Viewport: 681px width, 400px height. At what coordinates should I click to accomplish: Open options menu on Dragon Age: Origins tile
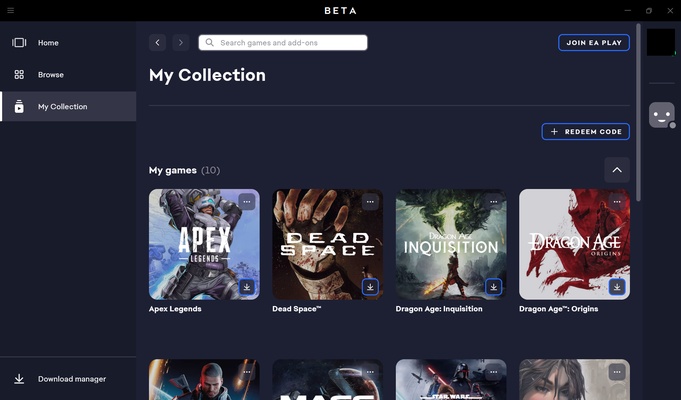617,202
